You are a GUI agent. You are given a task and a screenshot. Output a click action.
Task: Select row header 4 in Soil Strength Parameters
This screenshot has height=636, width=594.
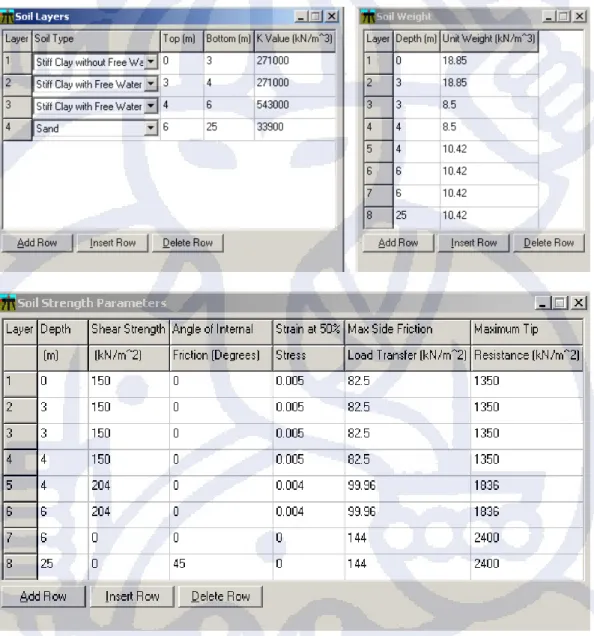(x=20, y=462)
